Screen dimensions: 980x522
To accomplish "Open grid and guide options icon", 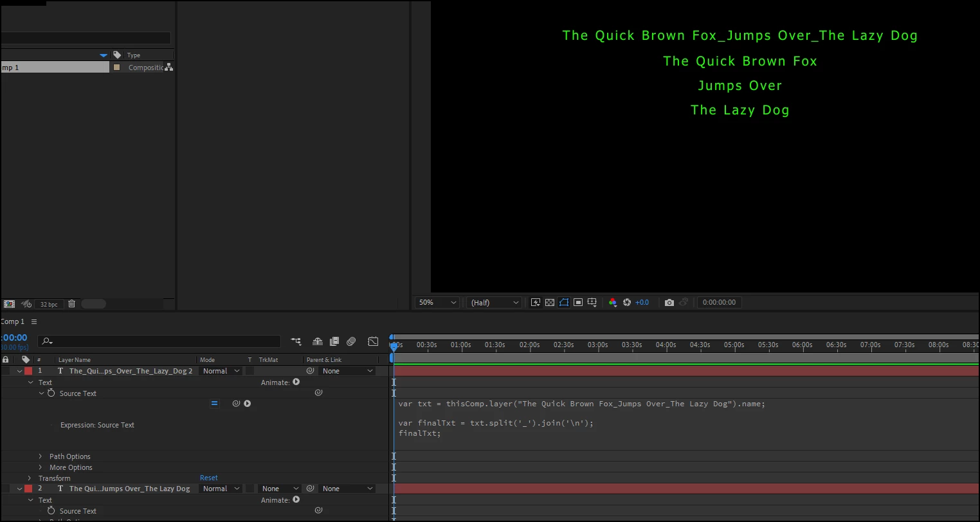I will [592, 302].
